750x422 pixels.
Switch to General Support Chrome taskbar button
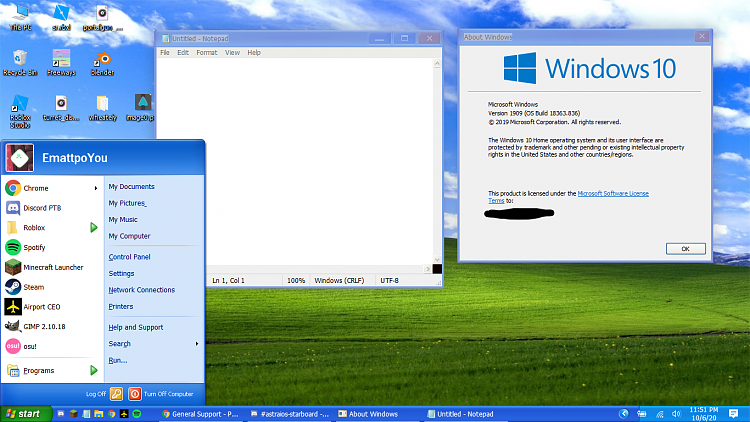[x=201, y=414]
